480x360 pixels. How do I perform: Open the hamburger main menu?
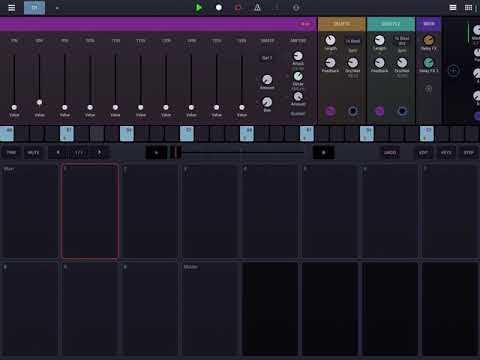pyautogui.click(x=11, y=7)
